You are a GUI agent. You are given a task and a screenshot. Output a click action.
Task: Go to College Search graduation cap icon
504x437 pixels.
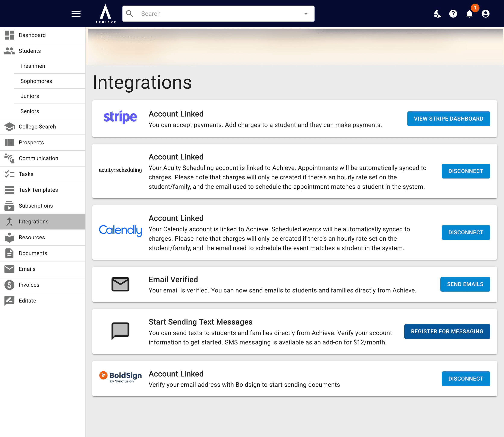(9, 127)
